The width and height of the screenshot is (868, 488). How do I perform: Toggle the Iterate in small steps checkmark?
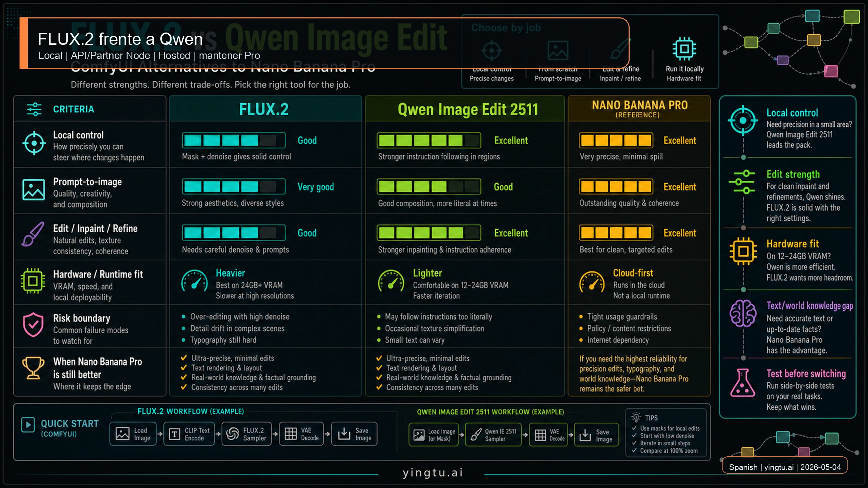pos(634,443)
